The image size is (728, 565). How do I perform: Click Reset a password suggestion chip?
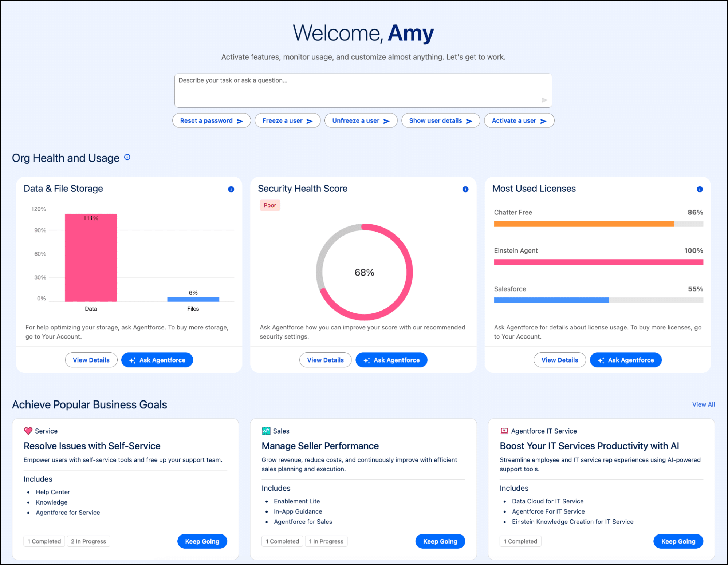point(211,121)
